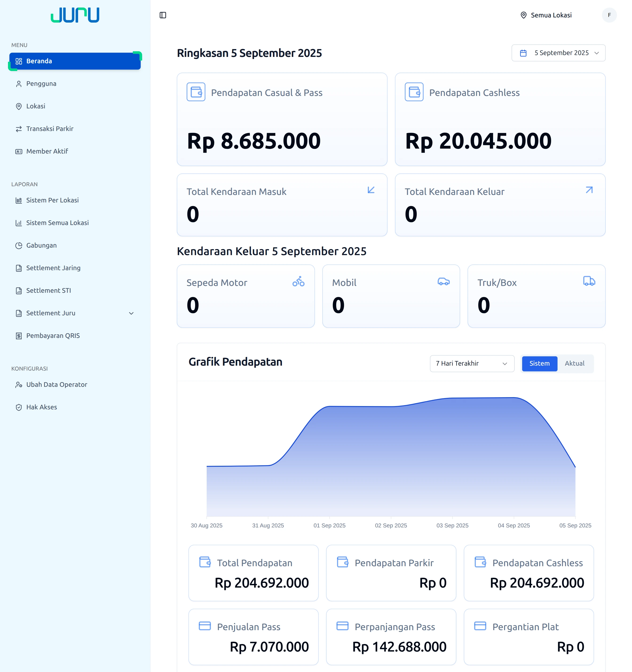Image resolution: width=632 pixels, height=672 pixels.
Task: Open the F user avatar menu
Action: [609, 15]
